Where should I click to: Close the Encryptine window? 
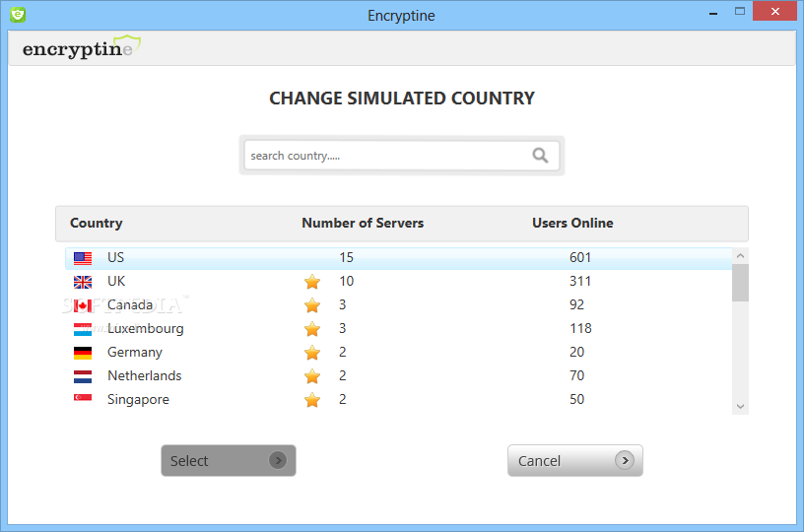tap(774, 11)
